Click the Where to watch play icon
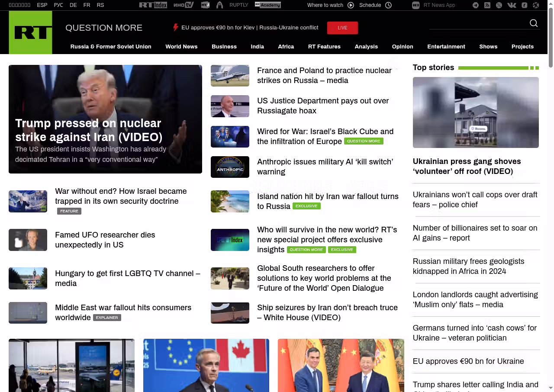The height and width of the screenshot is (392, 554). point(351,5)
